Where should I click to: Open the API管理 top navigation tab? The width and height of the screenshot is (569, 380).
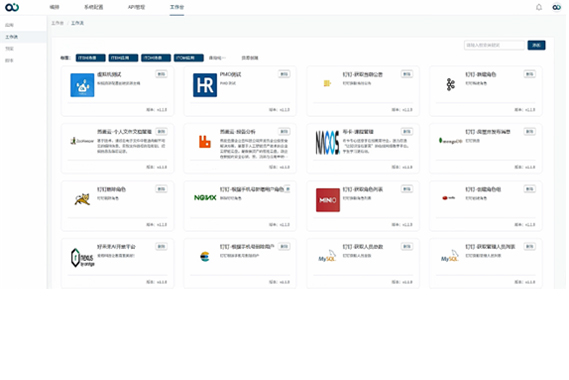136,7
